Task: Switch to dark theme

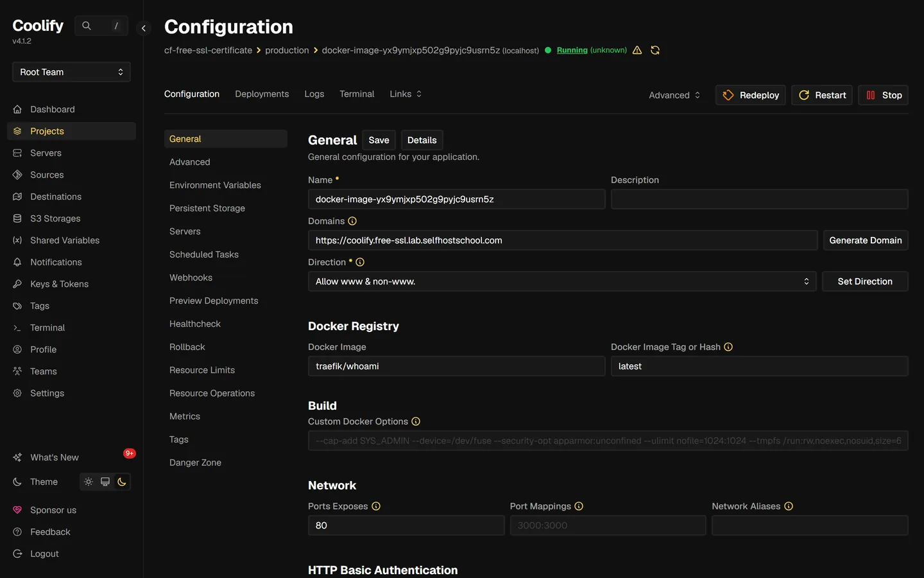Action: (x=122, y=482)
